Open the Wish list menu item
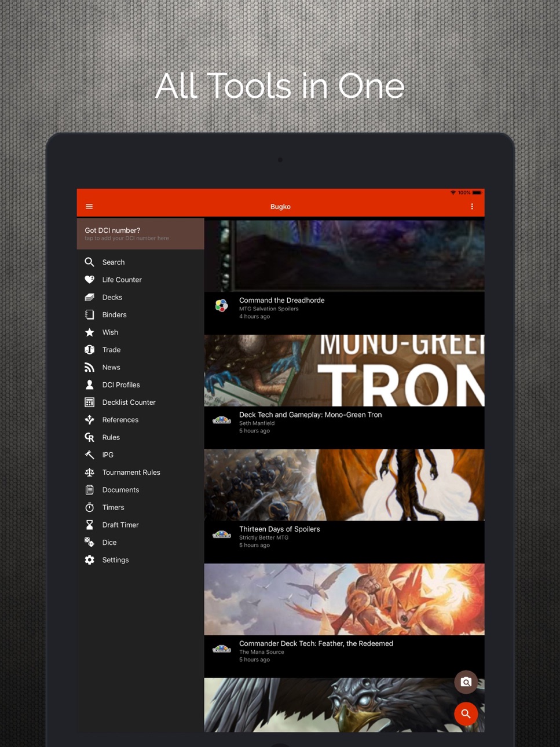This screenshot has width=560, height=747. coord(110,332)
